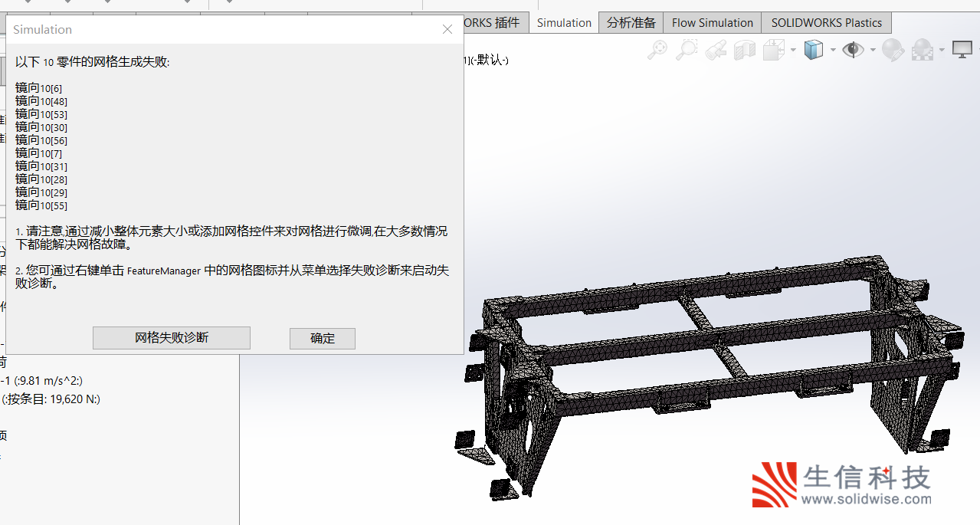Click the Zoom to Fit icon

point(657,51)
